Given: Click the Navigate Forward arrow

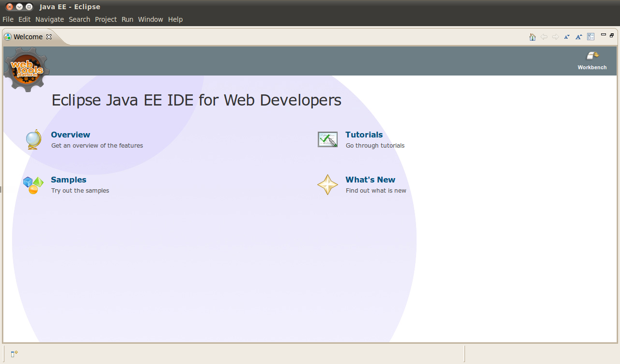Looking at the screenshot, I should coord(556,37).
